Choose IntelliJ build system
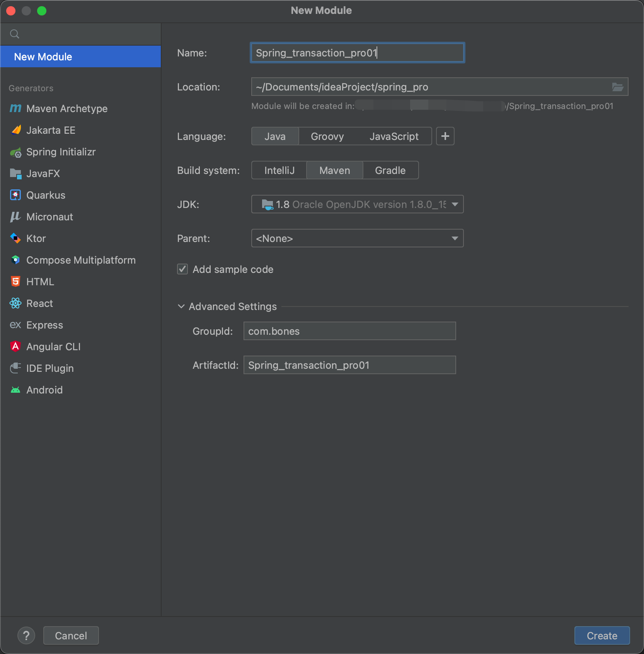The image size is (644, 654). (x=279, y=170)
